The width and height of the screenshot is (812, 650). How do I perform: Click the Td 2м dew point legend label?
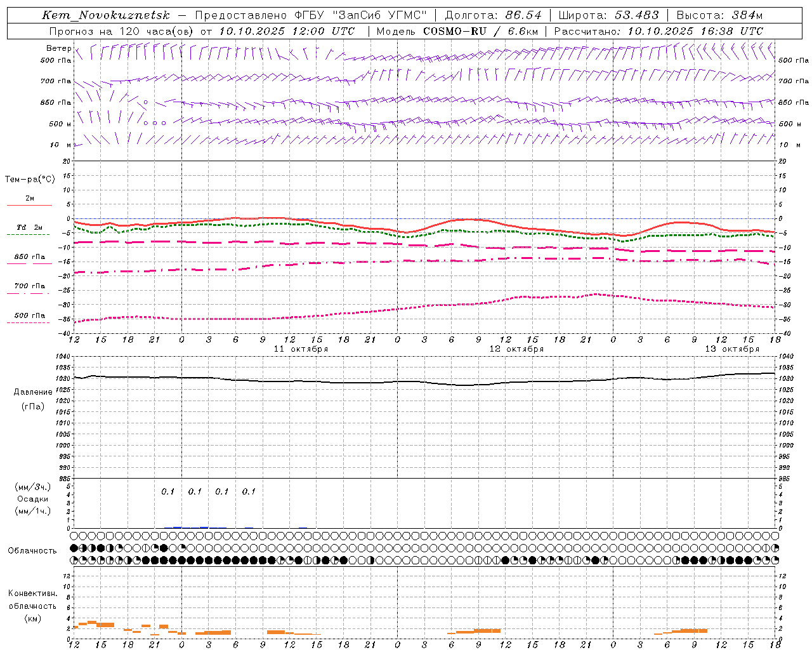(x=29, y=227)
